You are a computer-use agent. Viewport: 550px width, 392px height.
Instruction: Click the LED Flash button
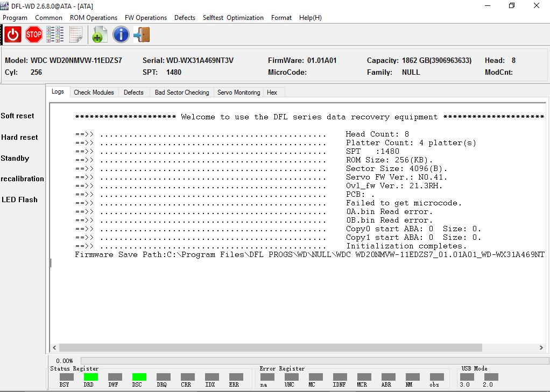19,199
